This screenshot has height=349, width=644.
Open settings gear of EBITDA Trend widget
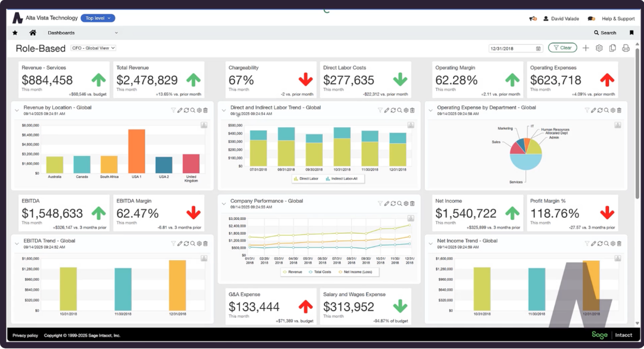click(x=199, y=244)
